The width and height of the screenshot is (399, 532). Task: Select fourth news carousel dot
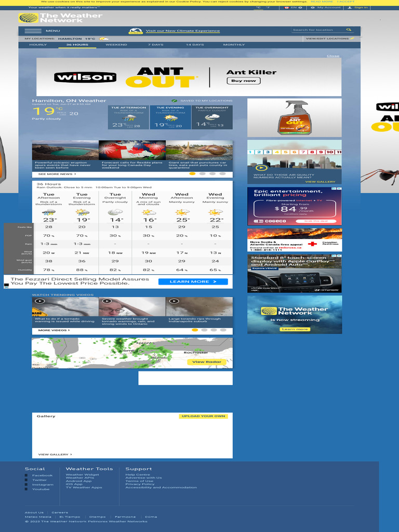tap(222, 174)
